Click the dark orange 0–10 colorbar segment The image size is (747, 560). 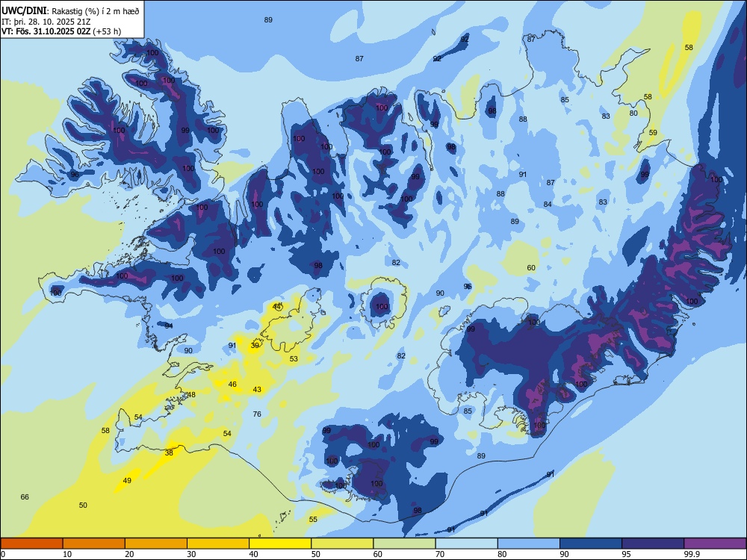point(31,544)
